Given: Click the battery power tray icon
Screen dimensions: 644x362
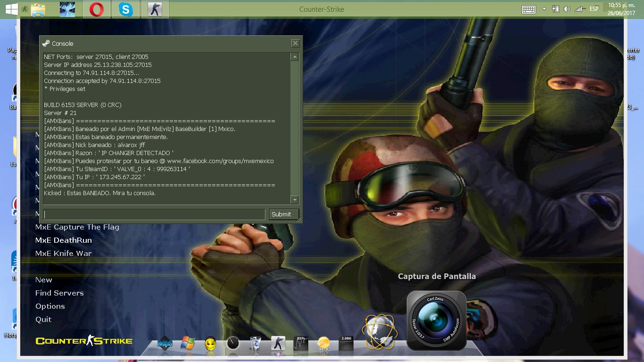Looking at the screenshot, I should [556, 9].
